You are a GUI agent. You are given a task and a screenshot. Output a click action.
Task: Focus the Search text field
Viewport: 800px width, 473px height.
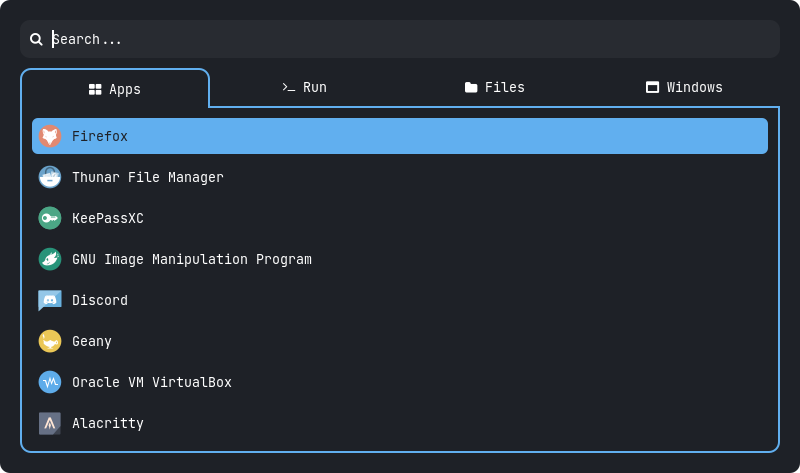(x=400, y=39)
